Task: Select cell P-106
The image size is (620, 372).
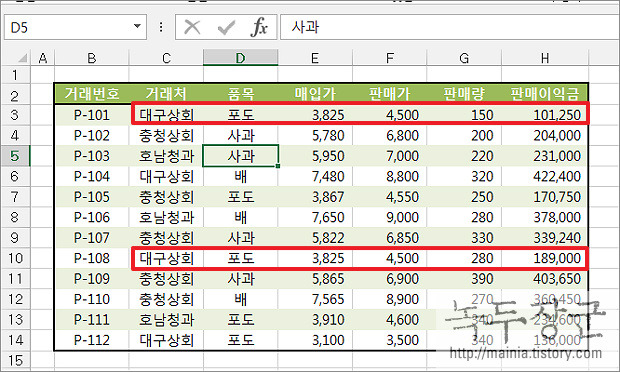Action: [92, 217]
